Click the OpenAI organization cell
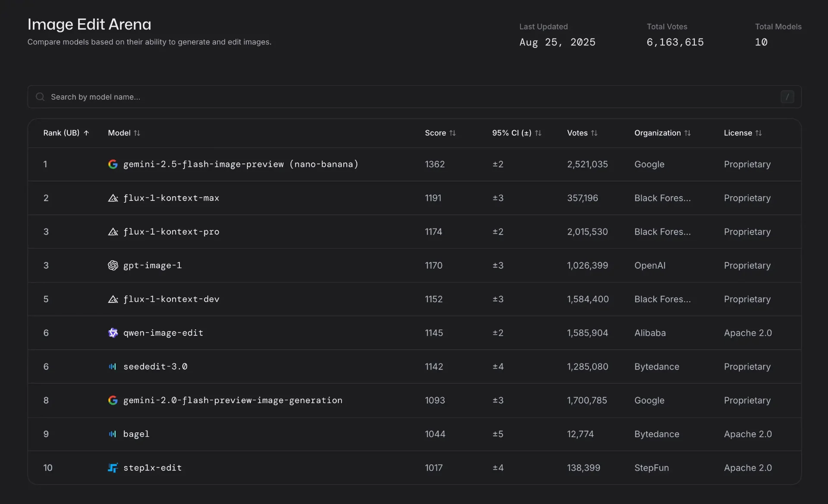The height and width of the screenshot is (504, 828). (x=650, y=265)
